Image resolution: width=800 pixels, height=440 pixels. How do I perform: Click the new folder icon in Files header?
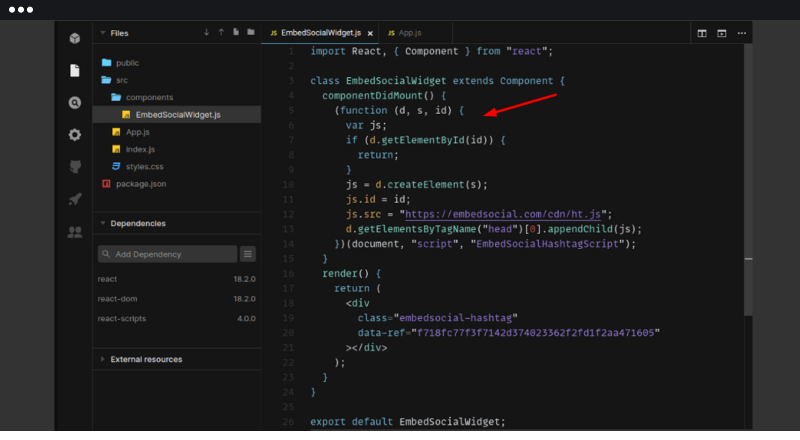point(251,32)
